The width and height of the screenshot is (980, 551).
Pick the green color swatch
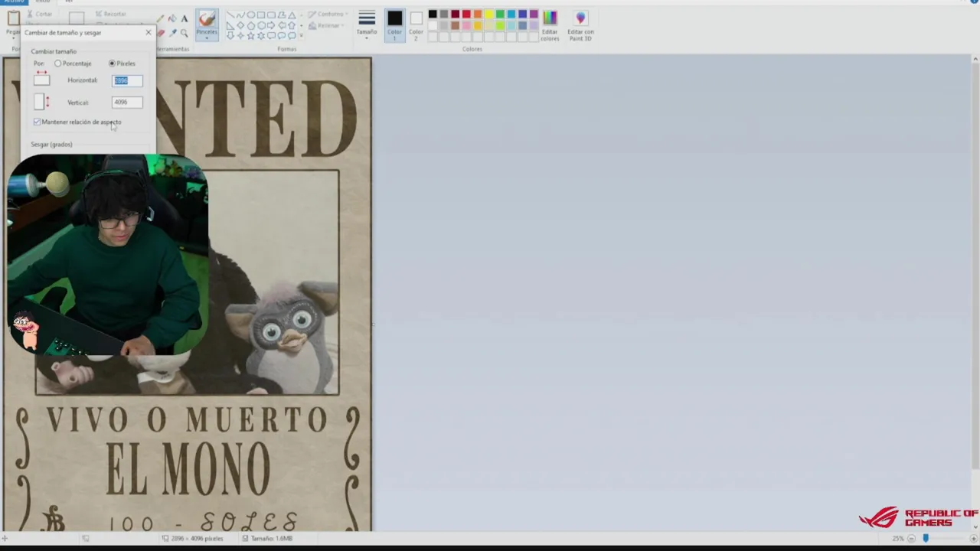pos(500,14)
